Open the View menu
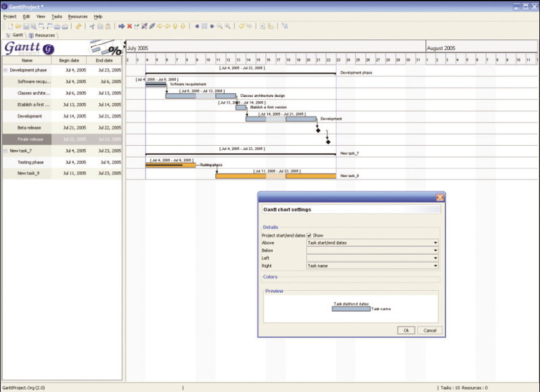Screen dimensions: 540x392 coord(40,16)
